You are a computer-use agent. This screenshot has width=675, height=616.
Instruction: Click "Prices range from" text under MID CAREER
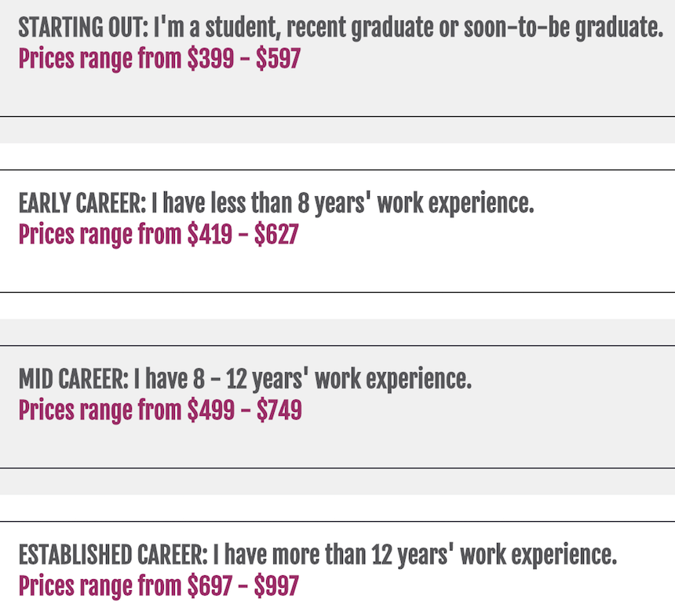click(x=100, y=410)
